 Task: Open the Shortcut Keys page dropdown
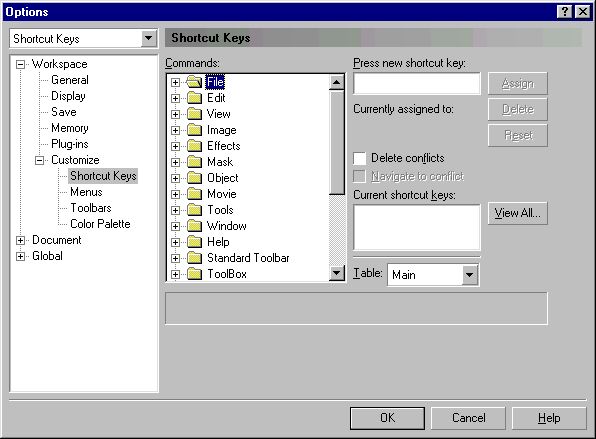coord(149,38)
